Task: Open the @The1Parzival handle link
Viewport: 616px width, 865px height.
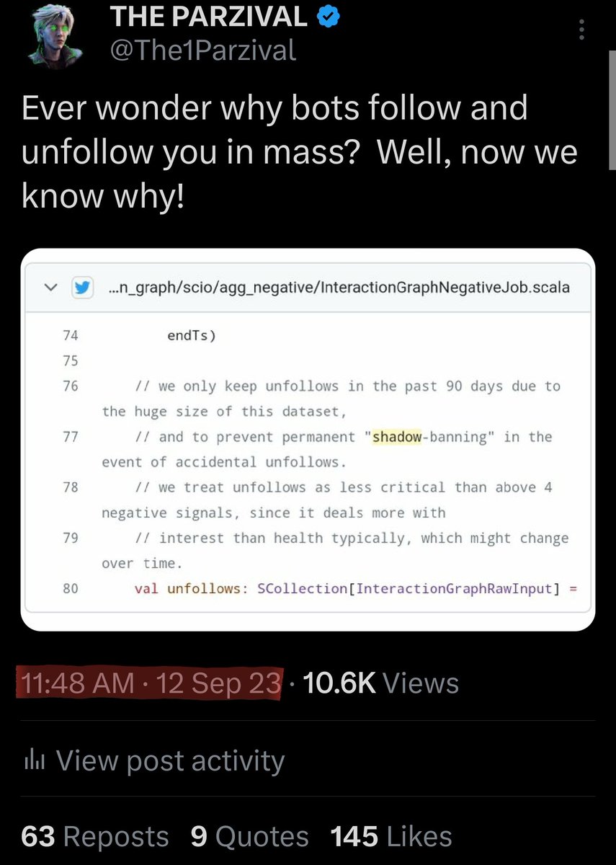Action: pyautogui.click(x=202, y=50)
